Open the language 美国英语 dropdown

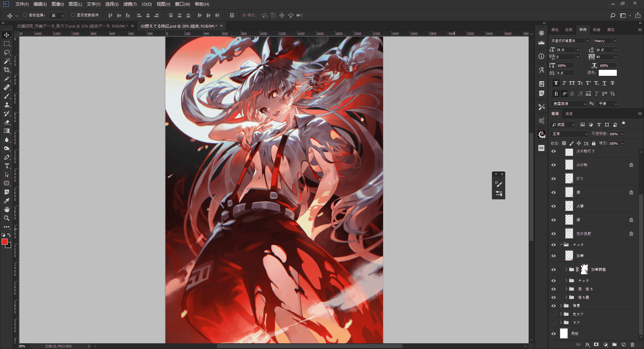(569, 104)
